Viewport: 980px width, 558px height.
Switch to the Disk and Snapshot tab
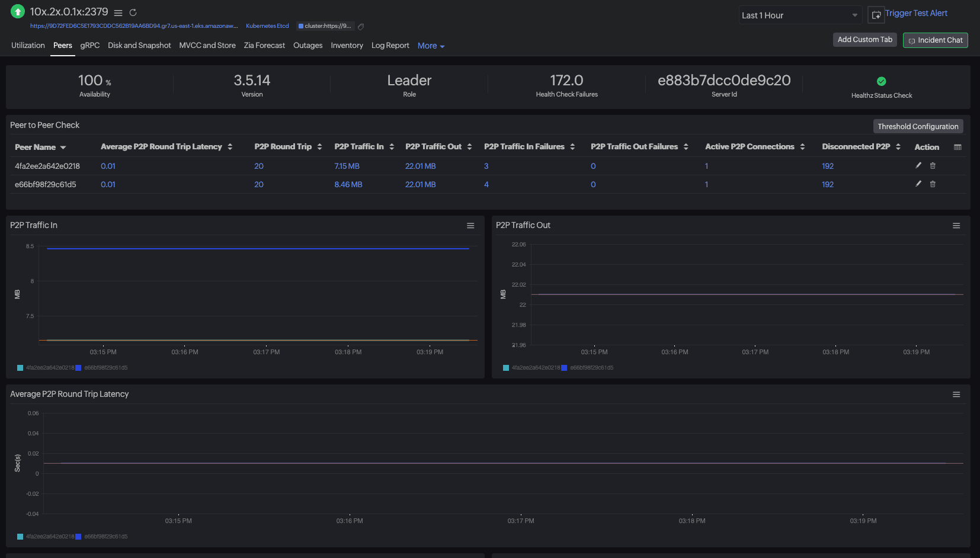tap(139, 45)
